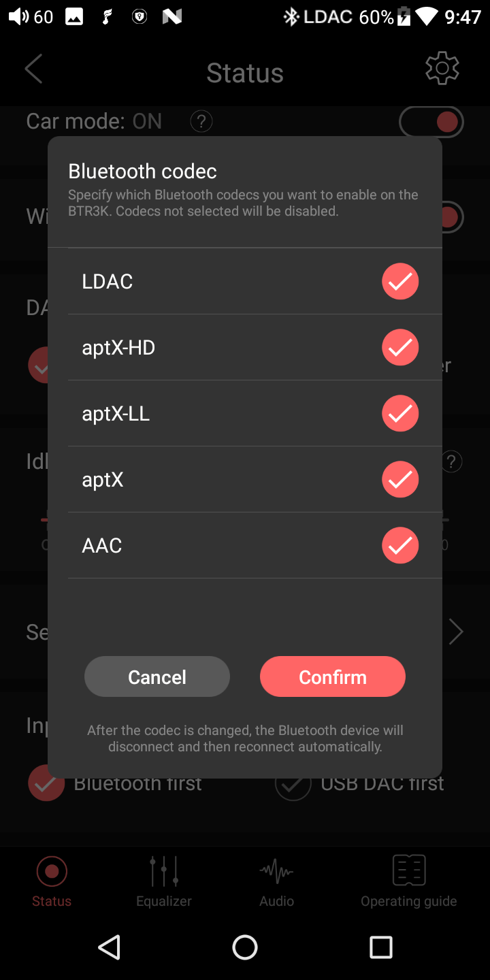
Task: Expand the row with right chevron
Action: 456,632
